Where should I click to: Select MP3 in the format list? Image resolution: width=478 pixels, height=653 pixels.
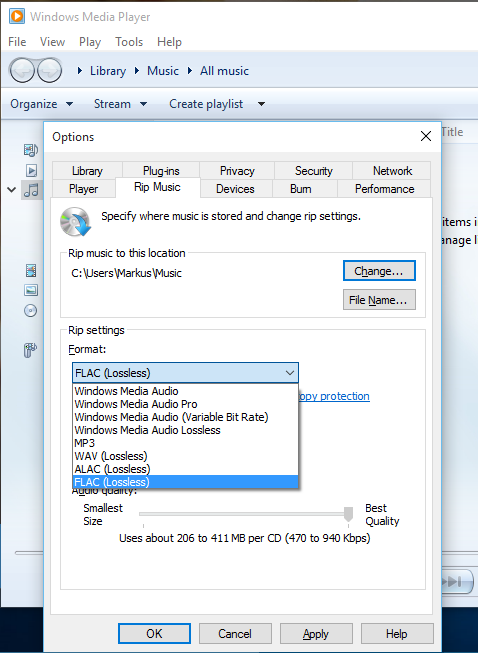coord(185,443)
